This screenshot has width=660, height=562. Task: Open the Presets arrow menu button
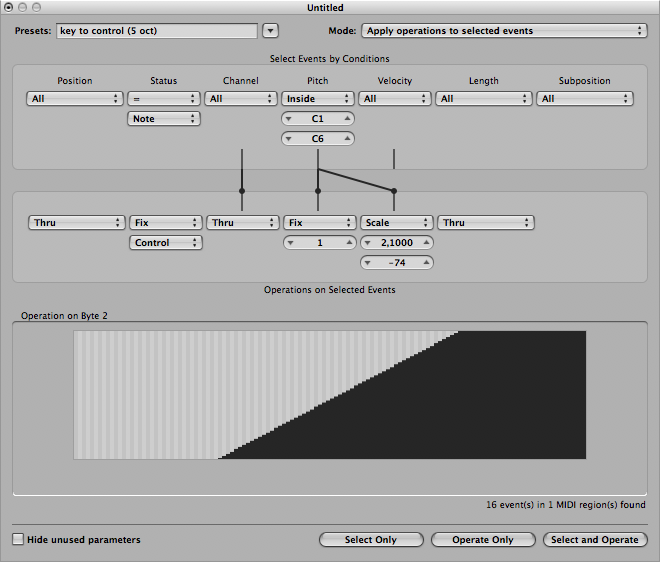point(270,31)
